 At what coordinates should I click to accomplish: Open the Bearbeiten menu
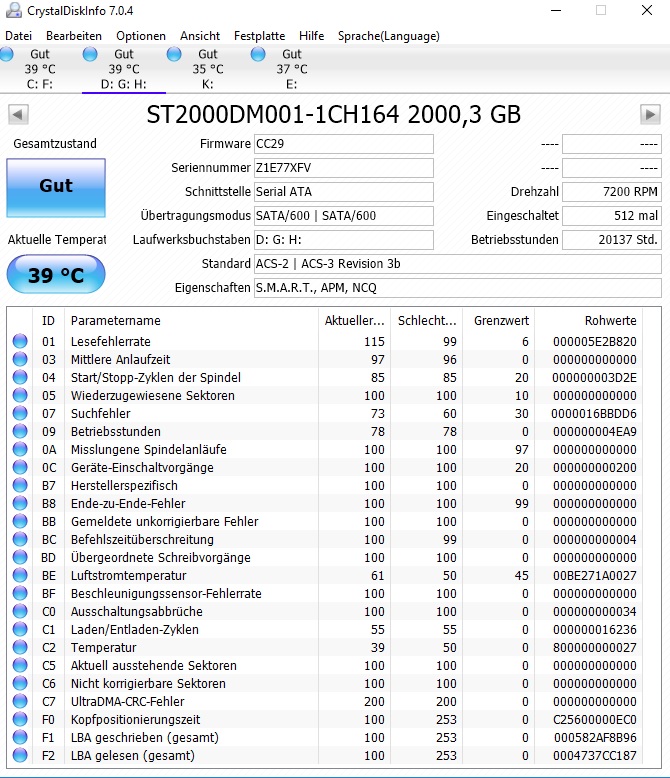(73, 36)
